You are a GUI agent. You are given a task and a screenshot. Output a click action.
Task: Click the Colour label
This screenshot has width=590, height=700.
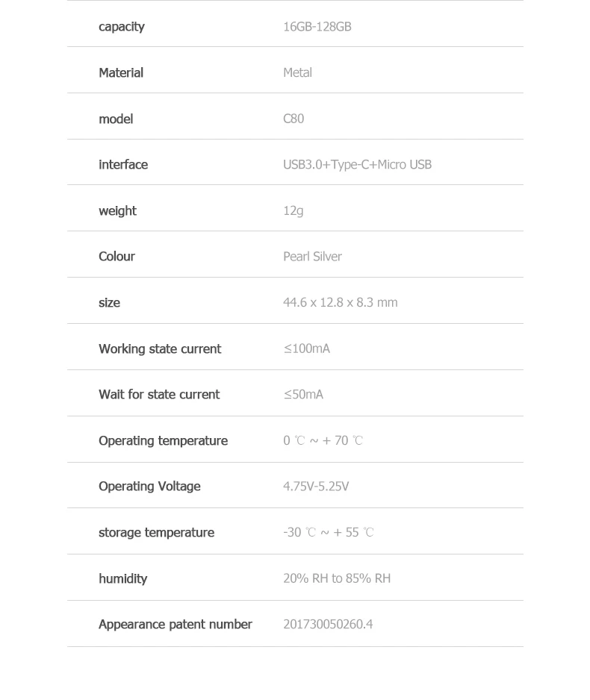pyautogui.click(x=117, y=257)
